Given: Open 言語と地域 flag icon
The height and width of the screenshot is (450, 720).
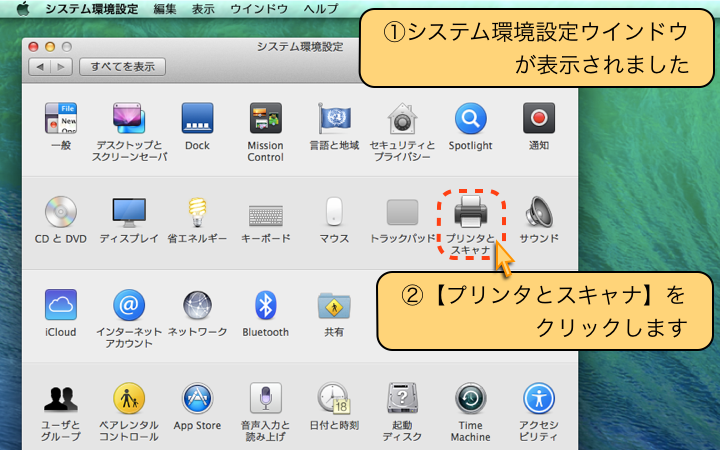Looking at the screenshot, I should click(334, 118).
